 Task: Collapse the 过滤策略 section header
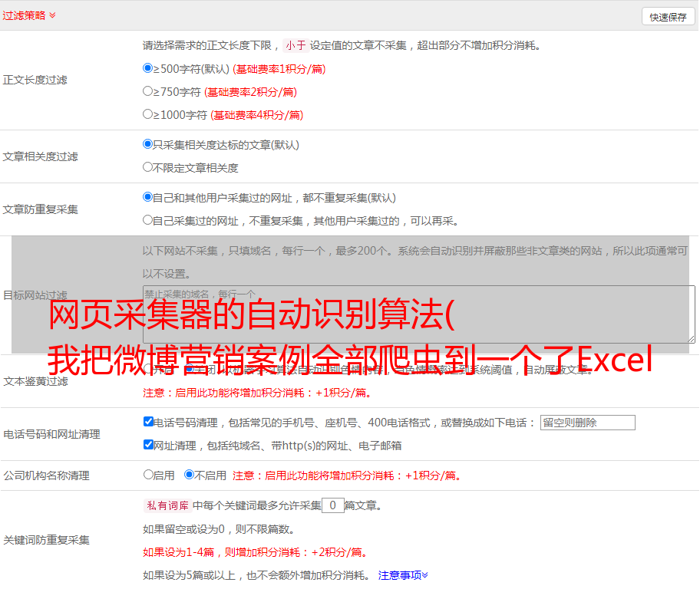[29, 15]
